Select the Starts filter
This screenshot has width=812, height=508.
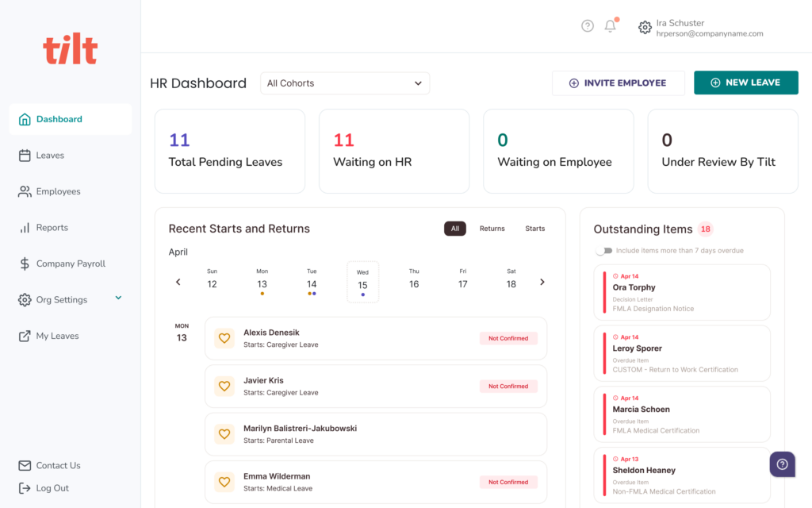(x=534, y=229)
